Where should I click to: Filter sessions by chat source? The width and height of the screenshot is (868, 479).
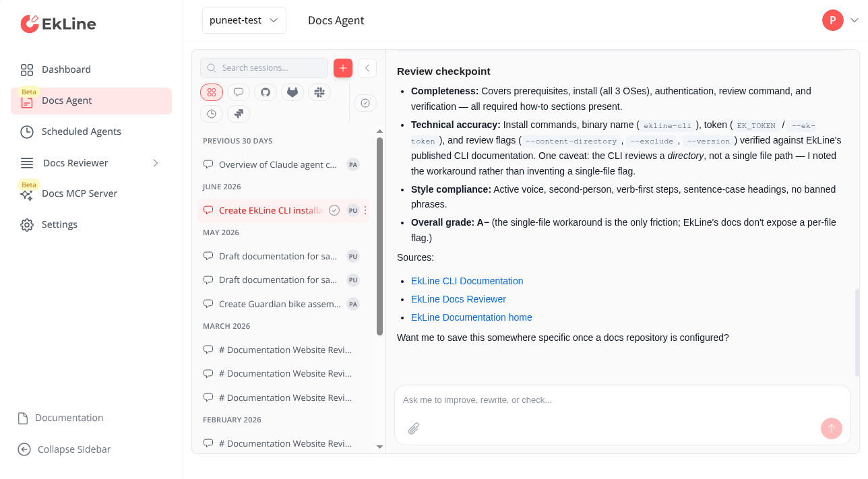point(239,92)
